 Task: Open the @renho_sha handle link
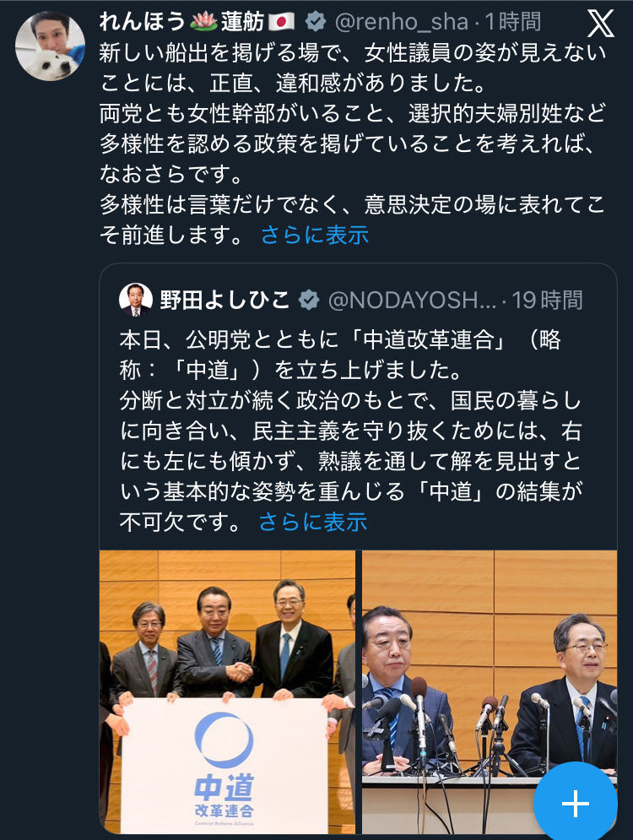click(402, 22)
